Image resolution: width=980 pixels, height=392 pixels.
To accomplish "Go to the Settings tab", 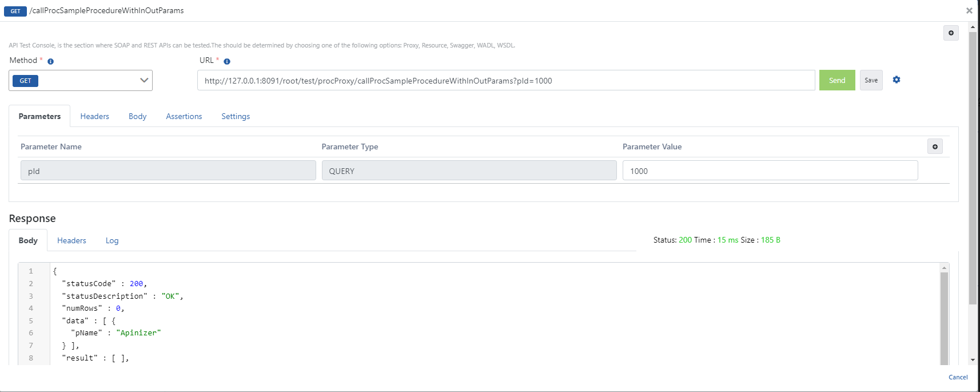I will pyautogui.click(x=236, y=116).
